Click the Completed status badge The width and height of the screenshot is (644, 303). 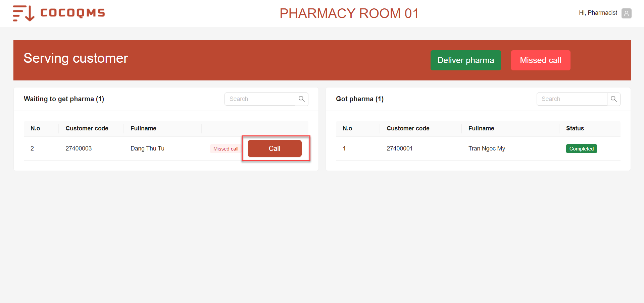pos(581,149)
